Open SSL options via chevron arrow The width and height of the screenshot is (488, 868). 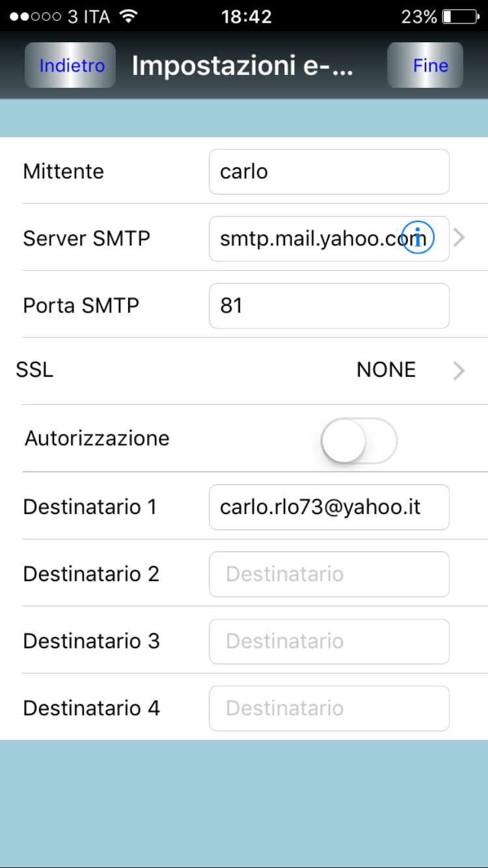(459, 371)
